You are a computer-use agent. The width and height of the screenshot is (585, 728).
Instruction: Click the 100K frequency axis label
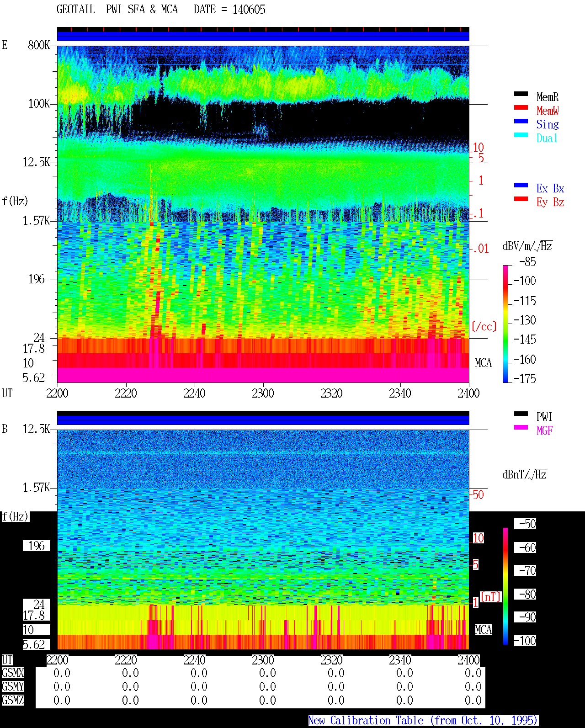click(39, 104)
